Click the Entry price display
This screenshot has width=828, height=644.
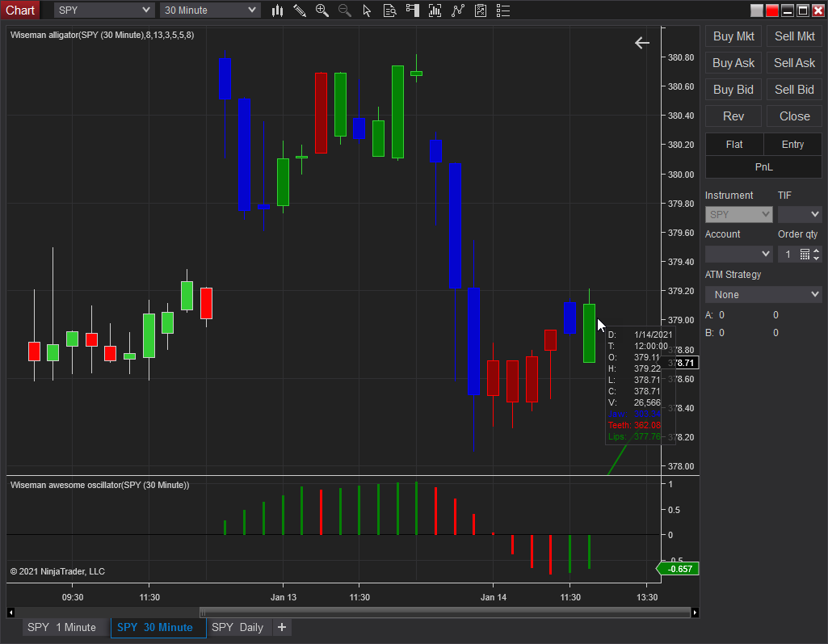click(792, 144)
